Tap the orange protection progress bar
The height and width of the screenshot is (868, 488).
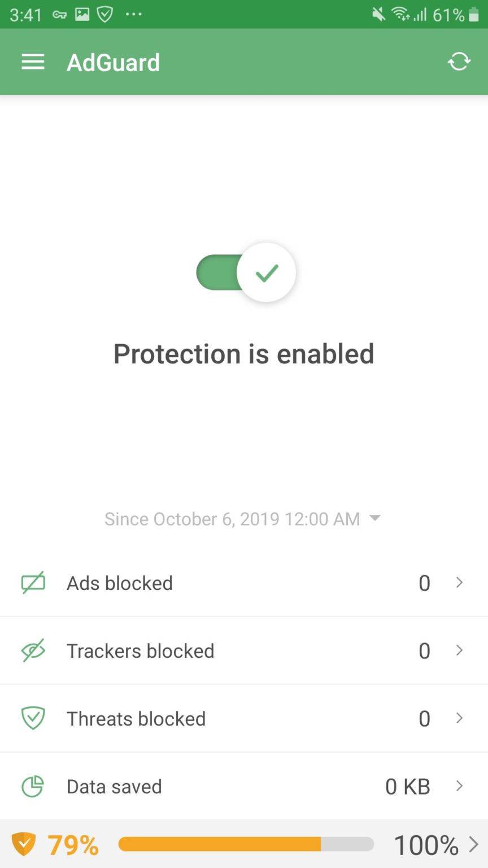(246, 844)
